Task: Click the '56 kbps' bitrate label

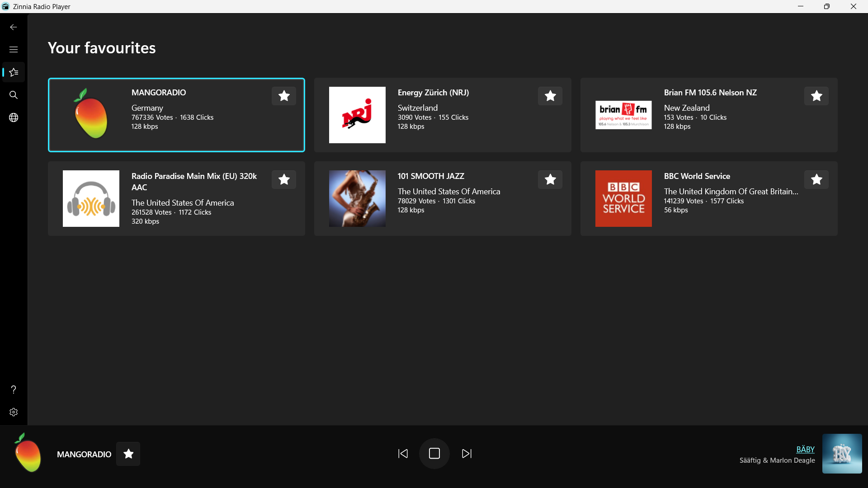Action: click(676, 210)
